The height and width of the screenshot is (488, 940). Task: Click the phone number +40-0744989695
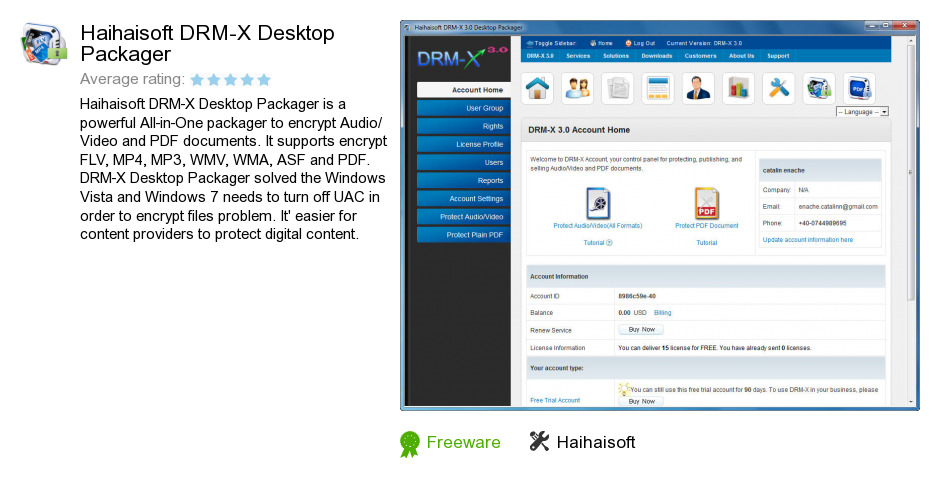(x=822, y=224)
